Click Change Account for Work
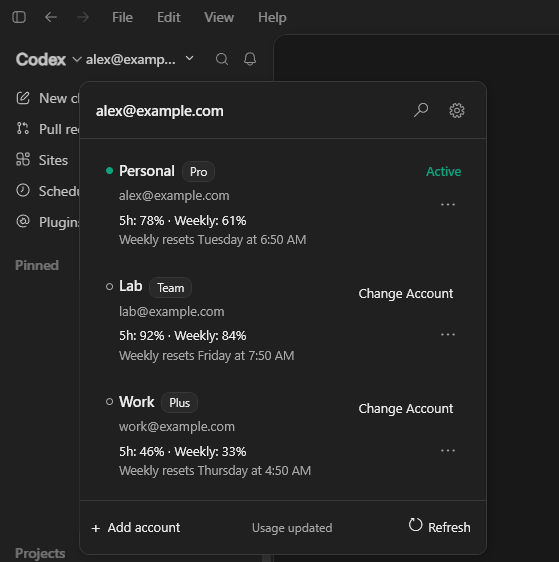559x562 pixels. [406, 409]
